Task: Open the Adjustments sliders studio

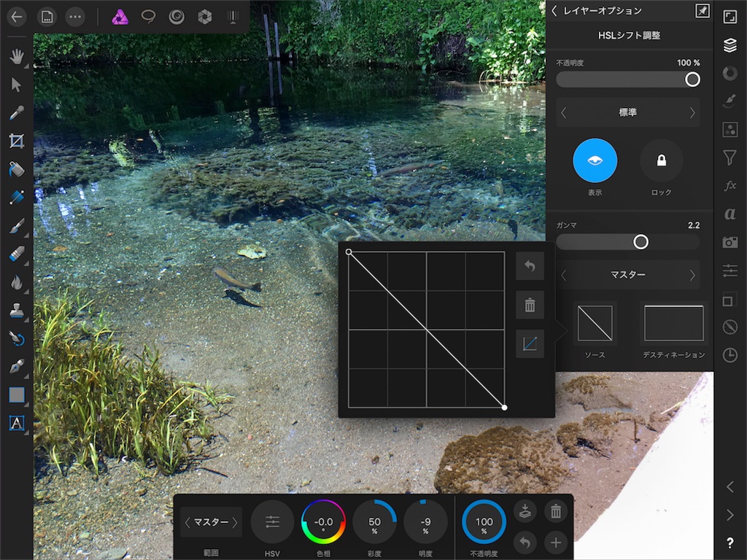Action: point(729,271)
